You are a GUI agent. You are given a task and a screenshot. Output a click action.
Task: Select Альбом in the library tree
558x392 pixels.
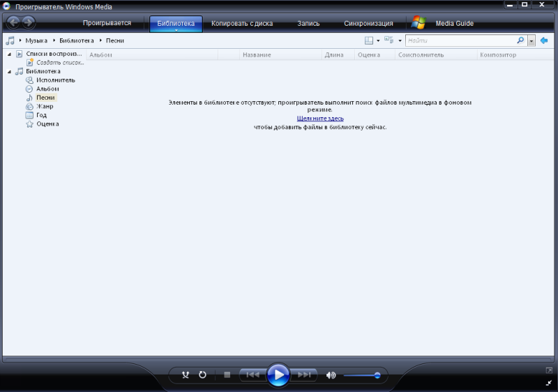point(47,89)
